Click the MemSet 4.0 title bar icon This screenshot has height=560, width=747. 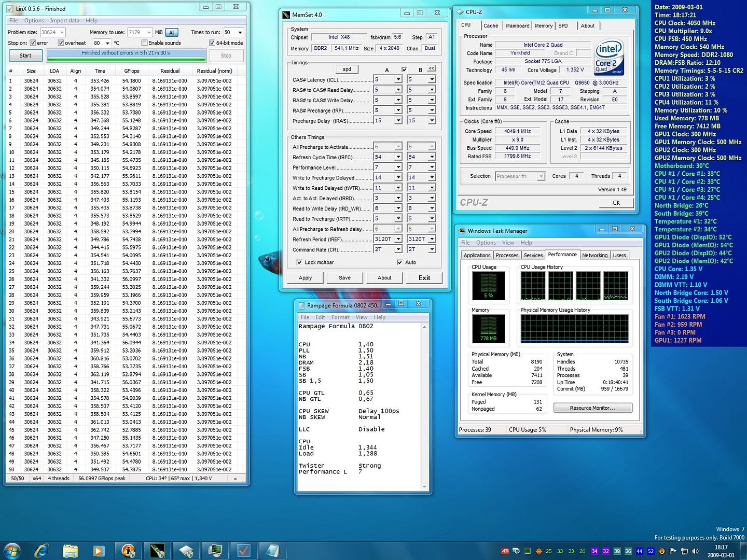coord(286,15)
